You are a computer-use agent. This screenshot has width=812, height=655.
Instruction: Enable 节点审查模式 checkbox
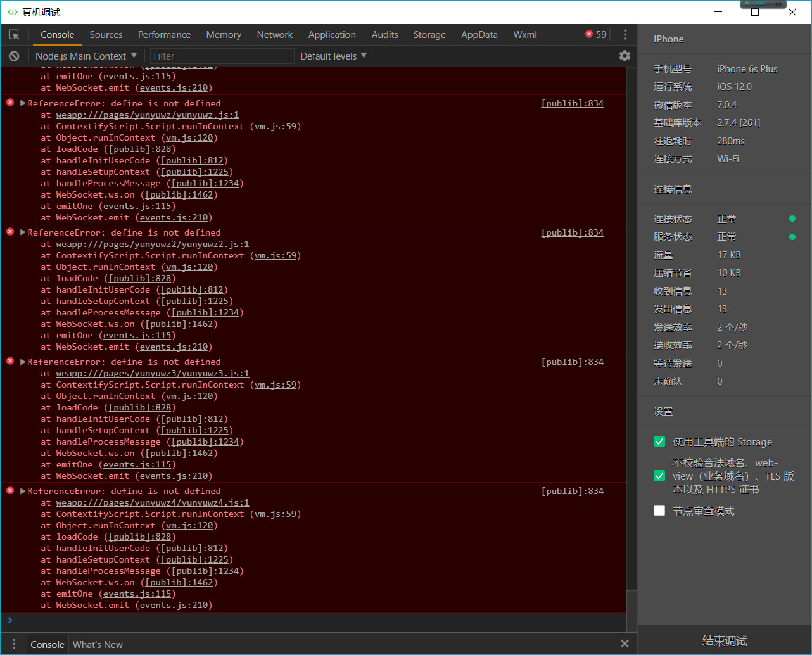pyautogui.click(x=659, y=511)
